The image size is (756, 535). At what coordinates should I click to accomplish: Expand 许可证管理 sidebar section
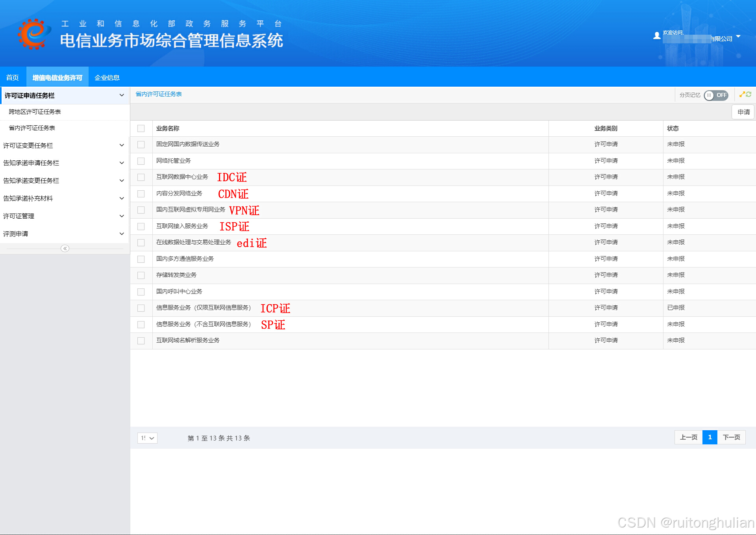(64, 216)
